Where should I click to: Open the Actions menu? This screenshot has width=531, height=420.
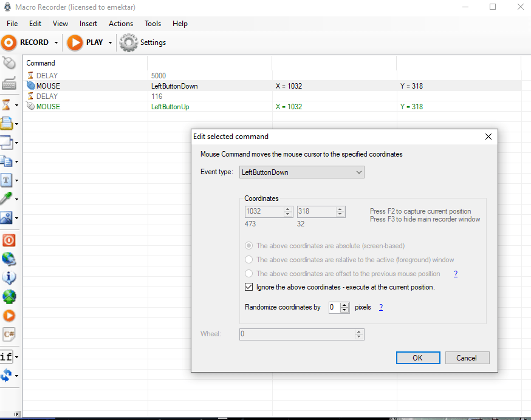point(121,24)
